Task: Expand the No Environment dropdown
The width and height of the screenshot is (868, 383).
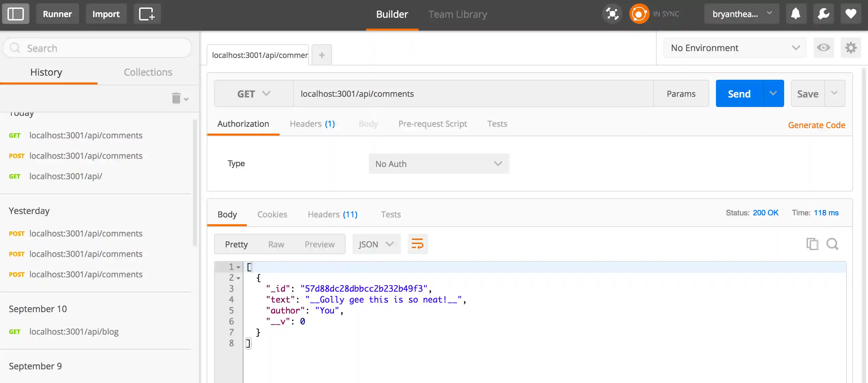Action: [735, 48]
